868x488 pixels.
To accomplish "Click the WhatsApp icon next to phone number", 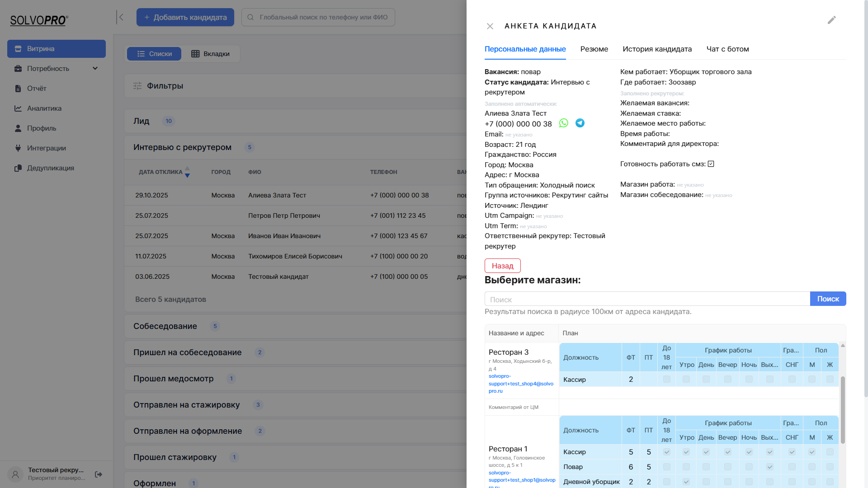I will point(563,123).
